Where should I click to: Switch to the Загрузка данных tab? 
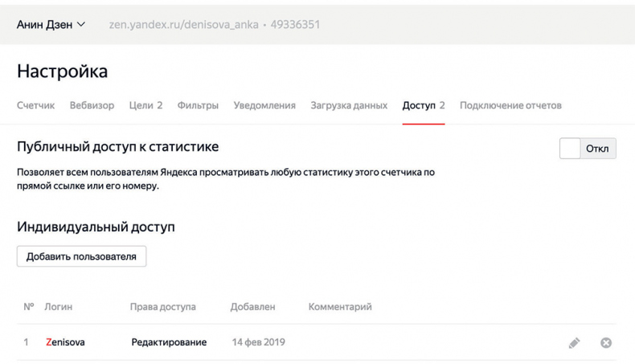[x=349, y=105]
